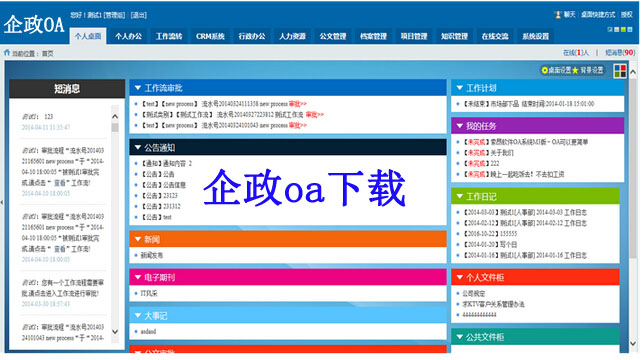The width and height of the screenshot is (641, 360).
Task: Collapse the 工作计划 panel
Action: pos(459,88)
